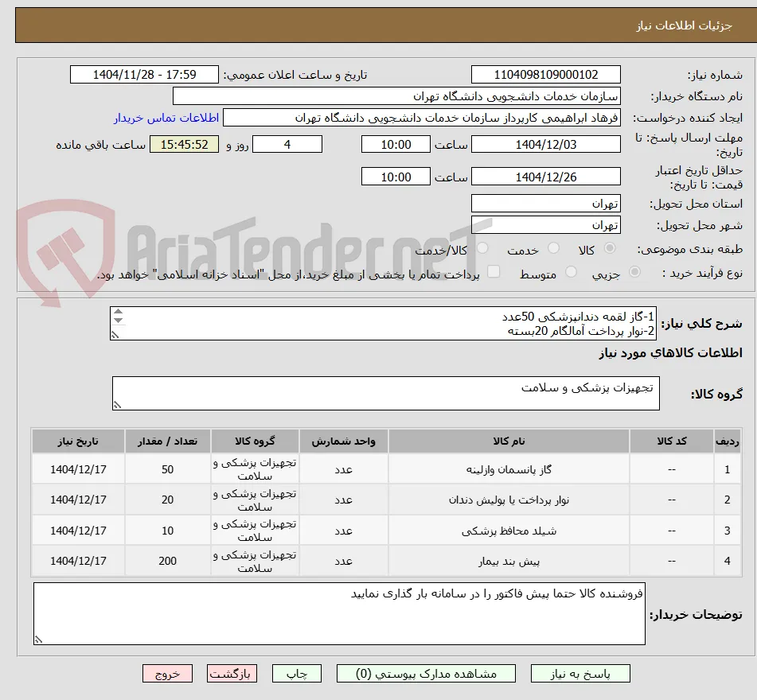The width and height of the screenshot is (757, 700).
Task: Click the تاریخ نیاز column header
Action: [x=78, y=441]
